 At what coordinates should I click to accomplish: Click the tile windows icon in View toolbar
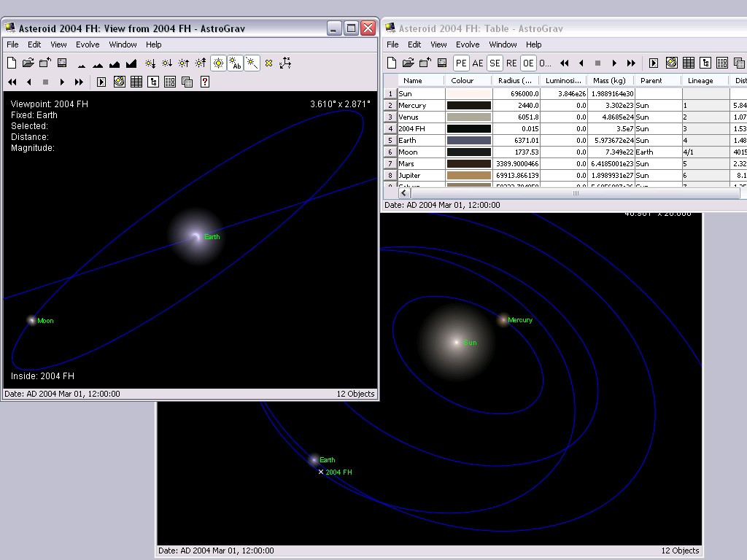click(170, 82)
